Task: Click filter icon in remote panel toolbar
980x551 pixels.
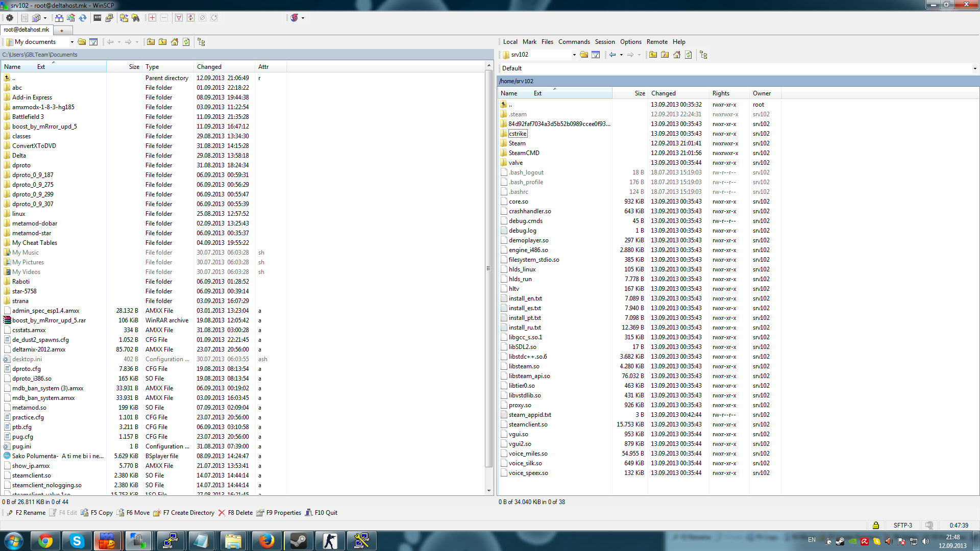Action: pos(596,55)
